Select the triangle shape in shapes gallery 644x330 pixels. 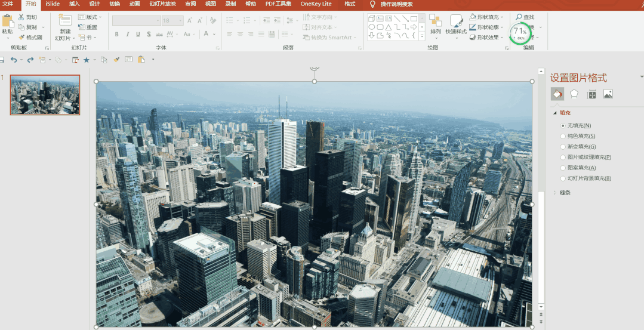(x=388, y=27)
